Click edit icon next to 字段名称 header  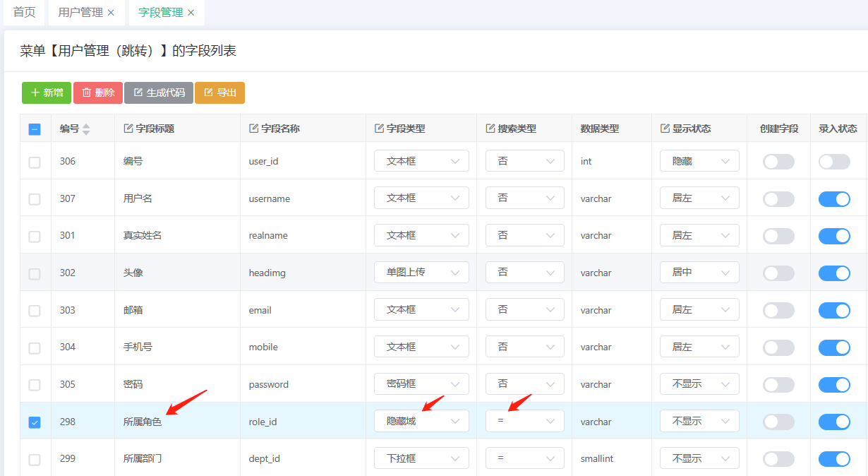click(x=253, y=129)
